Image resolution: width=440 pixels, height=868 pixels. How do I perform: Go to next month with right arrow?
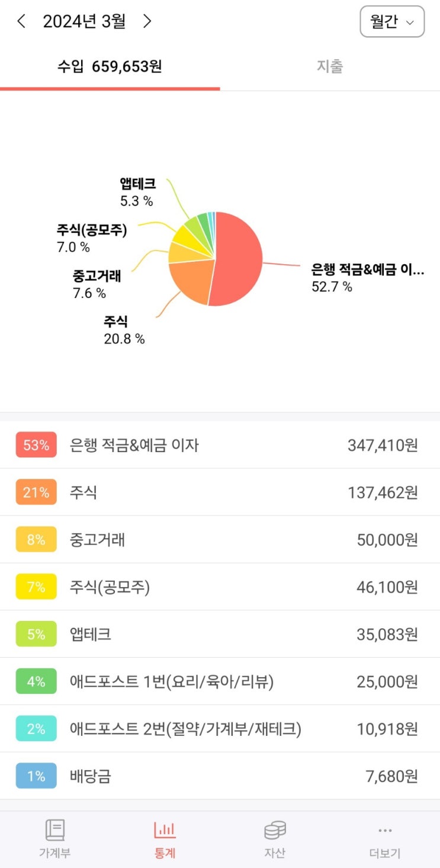[x=147, y=22]
